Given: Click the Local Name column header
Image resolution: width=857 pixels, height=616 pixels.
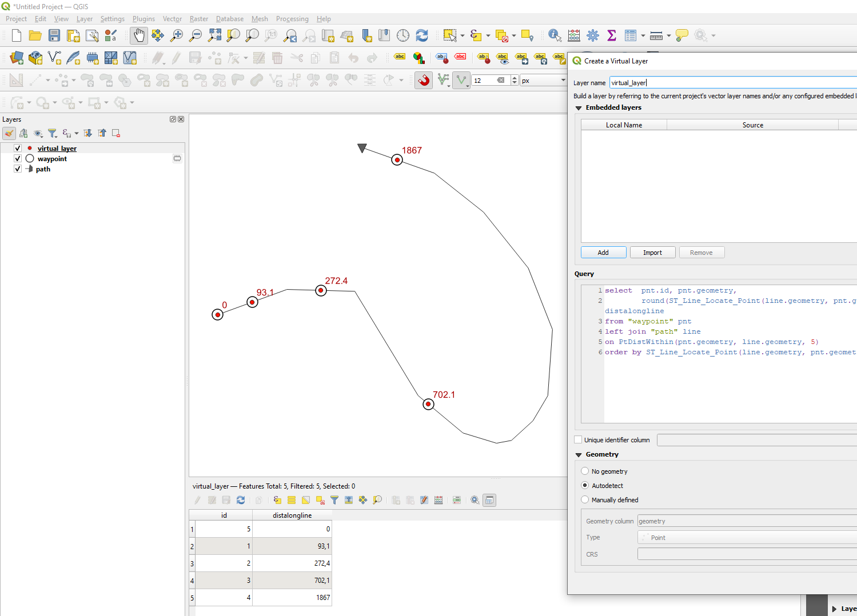Looking at the screenshot, I should coord(624,125).
